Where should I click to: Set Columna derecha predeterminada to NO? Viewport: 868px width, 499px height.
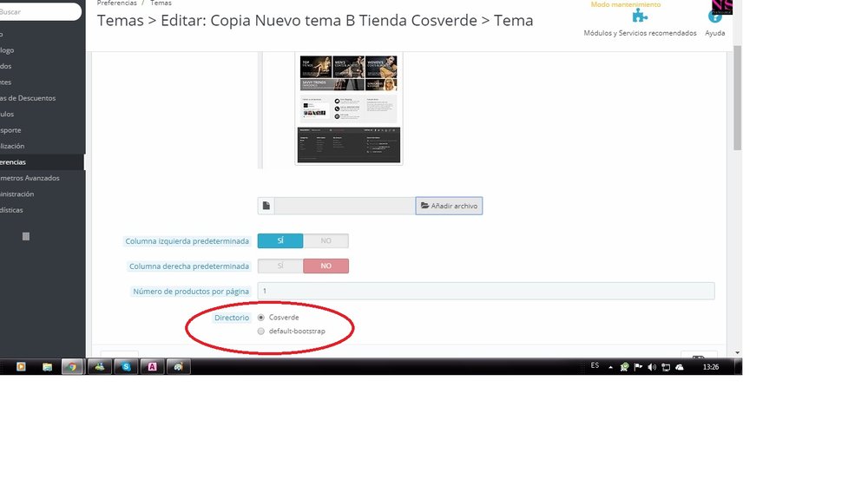point(326,266)
